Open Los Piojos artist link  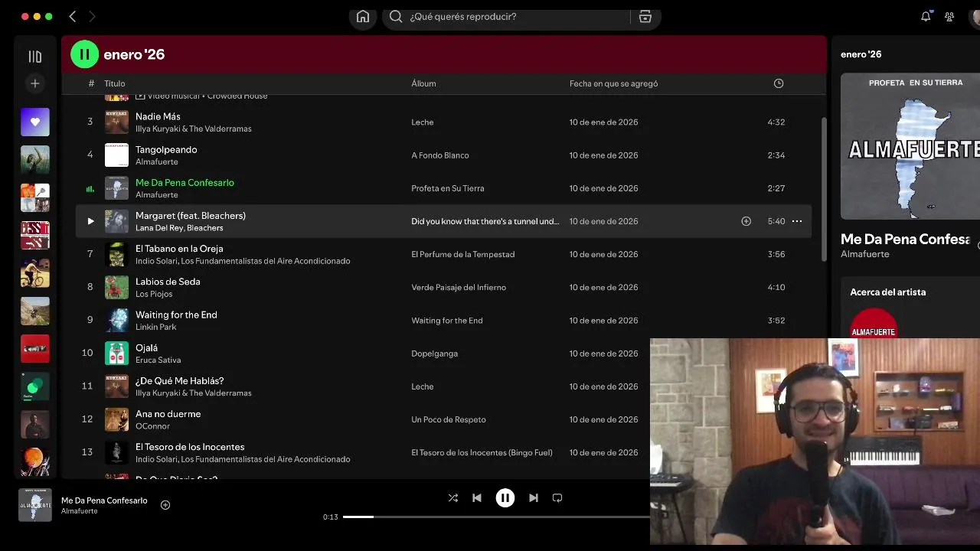154,294
